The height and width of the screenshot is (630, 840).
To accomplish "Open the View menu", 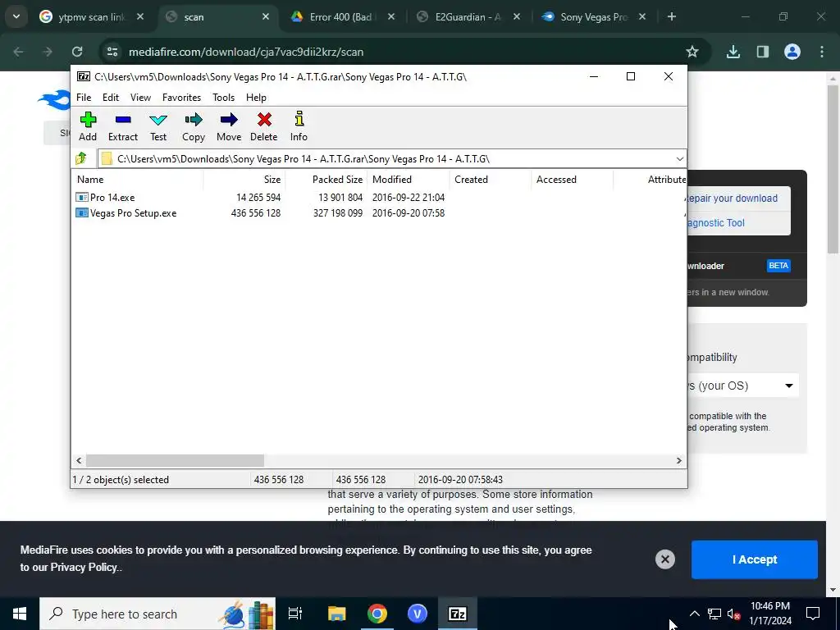I will (x=140, y=98).
